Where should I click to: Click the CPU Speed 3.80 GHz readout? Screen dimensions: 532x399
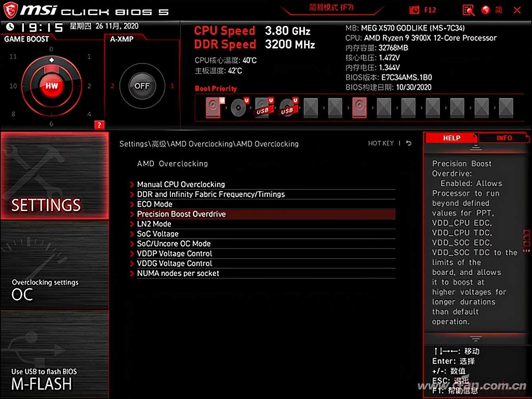252,31
